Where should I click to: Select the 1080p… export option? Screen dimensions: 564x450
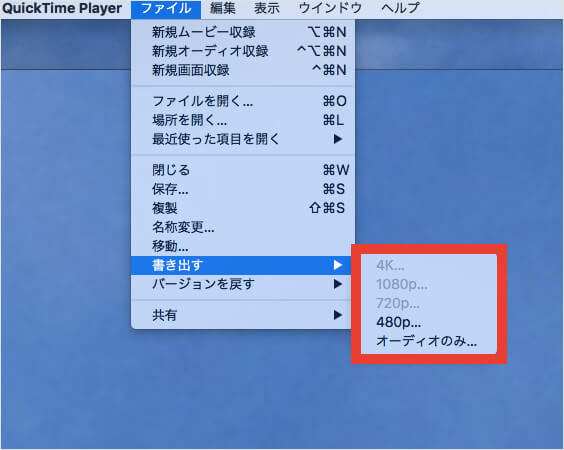point(429,285)
